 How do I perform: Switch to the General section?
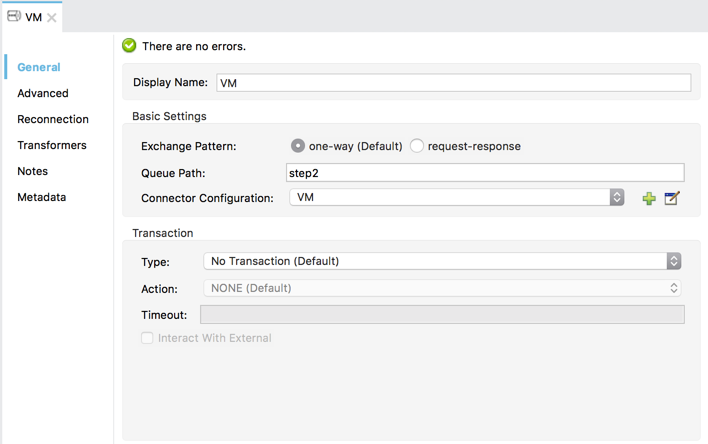coord(39,67)
